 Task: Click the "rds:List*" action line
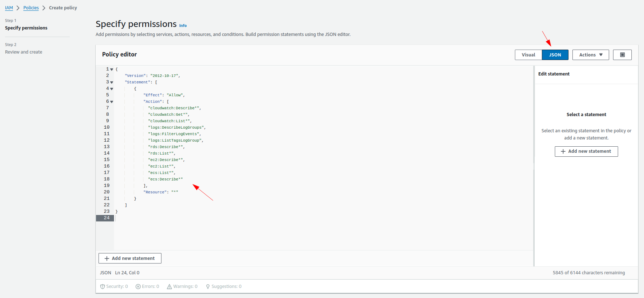pos(162,153)
